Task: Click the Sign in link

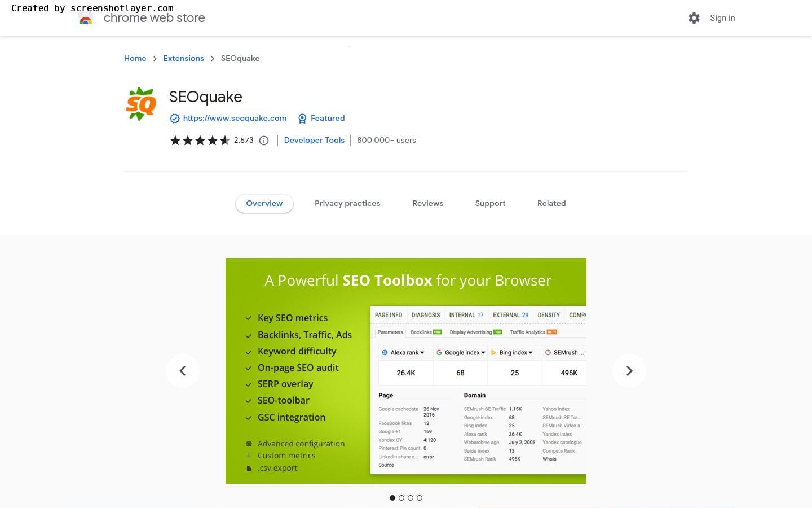Action: click(722, 18)
